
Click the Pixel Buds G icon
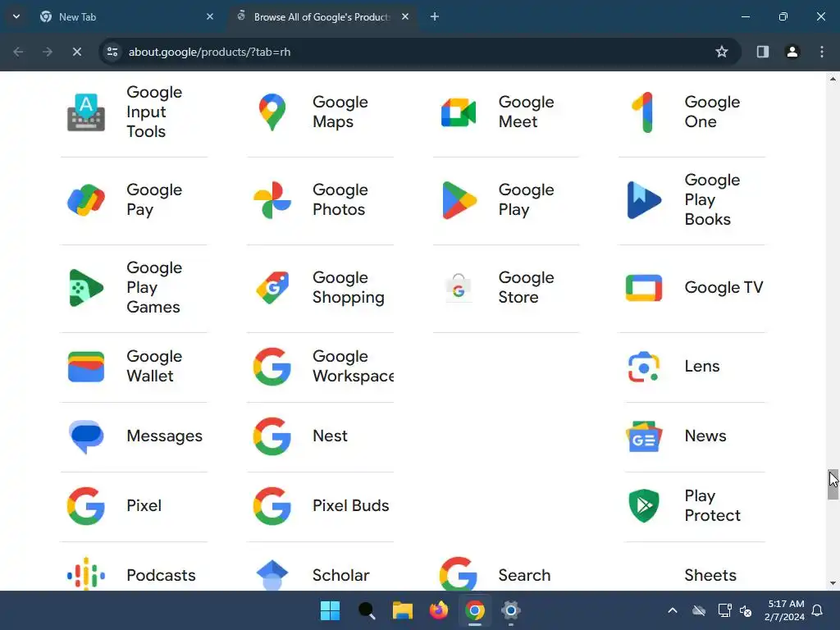point(272,505)
